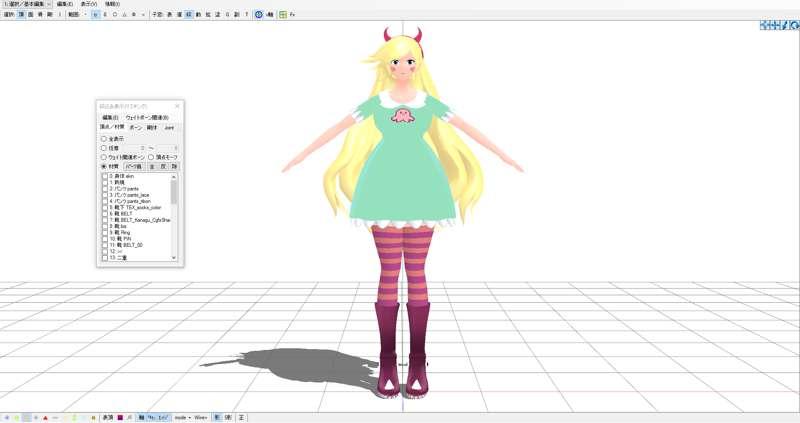Click the Fx effect button in toolbar

click(x=292, y=14)
